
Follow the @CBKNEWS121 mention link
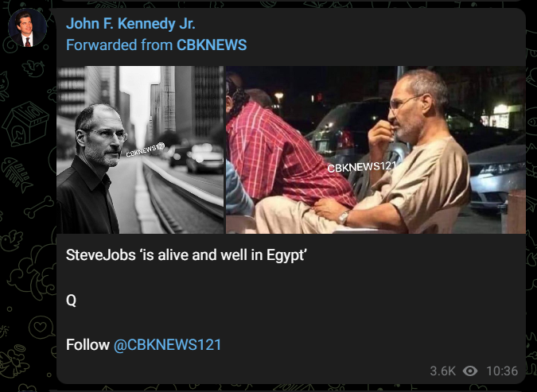click(168, 345)
